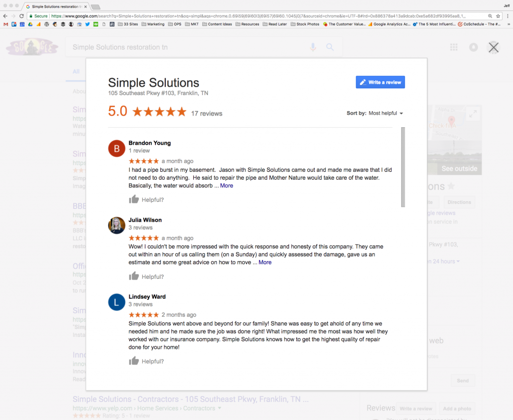The height and width of the screenshot is (420, 513).
Task: Open the Google Analytics Ac... bookmark
Action: pos(389,24)
